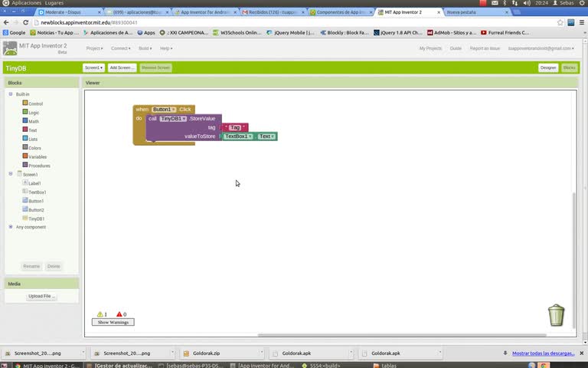Screen dimensions: 588x368
Task: Open the Colors blocks drawer
Action: coord(32,147)
